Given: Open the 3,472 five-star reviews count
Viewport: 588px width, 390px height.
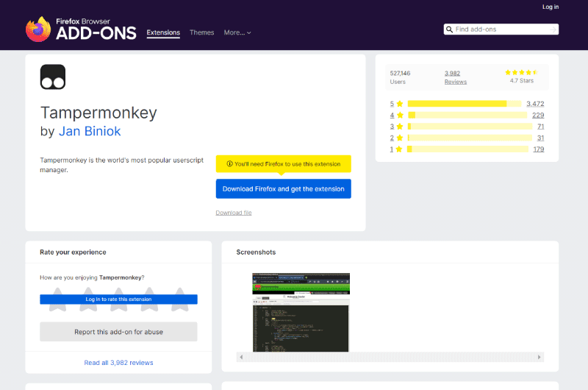Looking at the screenshot, I should [x=535, y=104].
